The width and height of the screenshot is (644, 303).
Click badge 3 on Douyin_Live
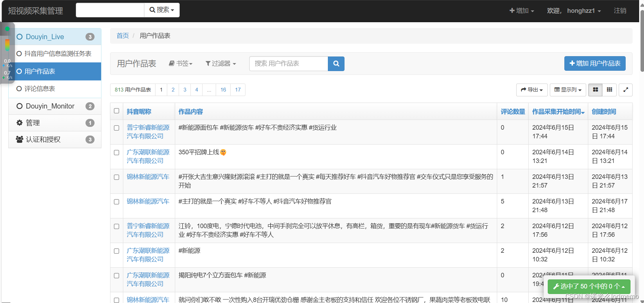90,37
